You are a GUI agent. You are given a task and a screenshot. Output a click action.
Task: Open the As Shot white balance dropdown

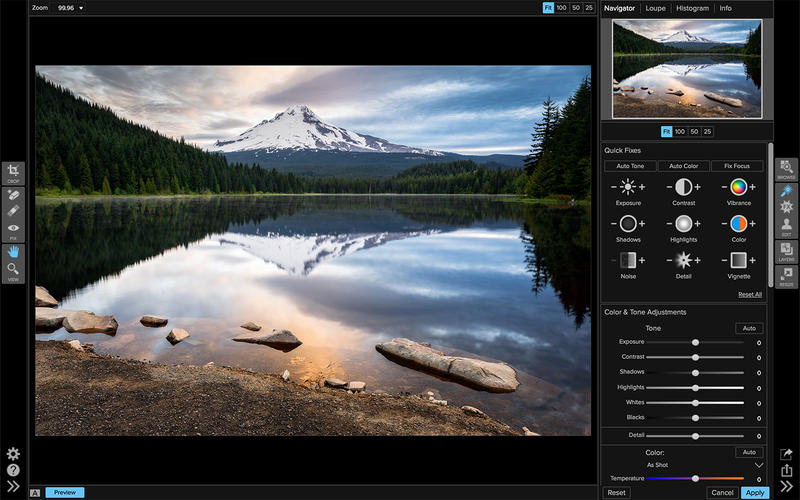click(758, 465)
